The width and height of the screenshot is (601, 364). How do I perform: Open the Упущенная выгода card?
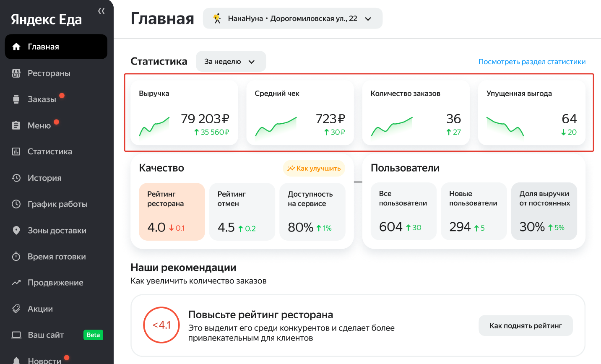pos(532,113)
